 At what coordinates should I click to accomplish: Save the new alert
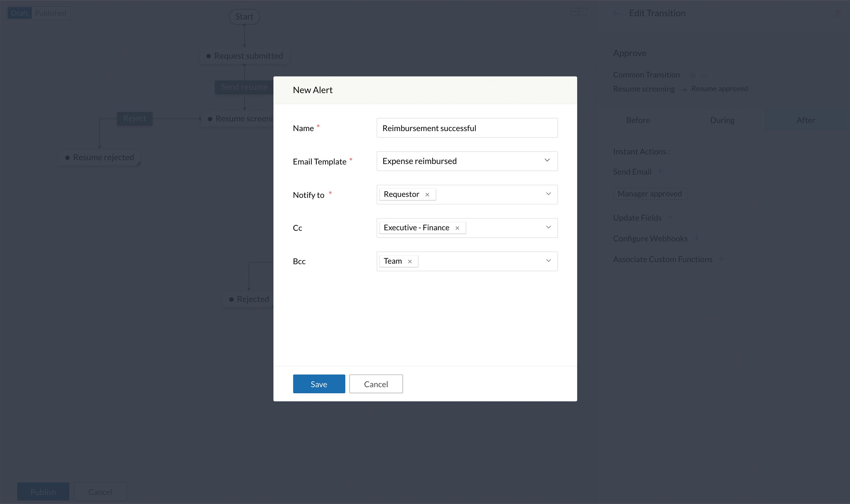(x=318, y=384)
